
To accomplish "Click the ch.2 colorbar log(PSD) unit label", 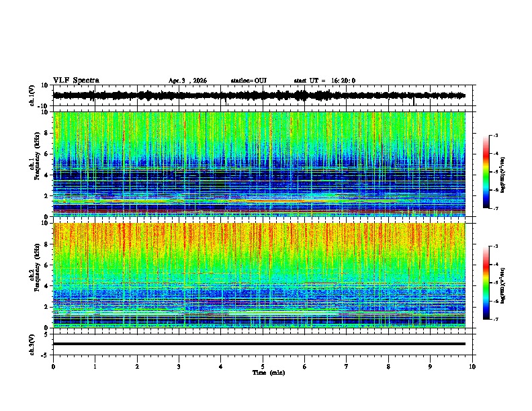I will pyautogui.click(x=503, y=285).
